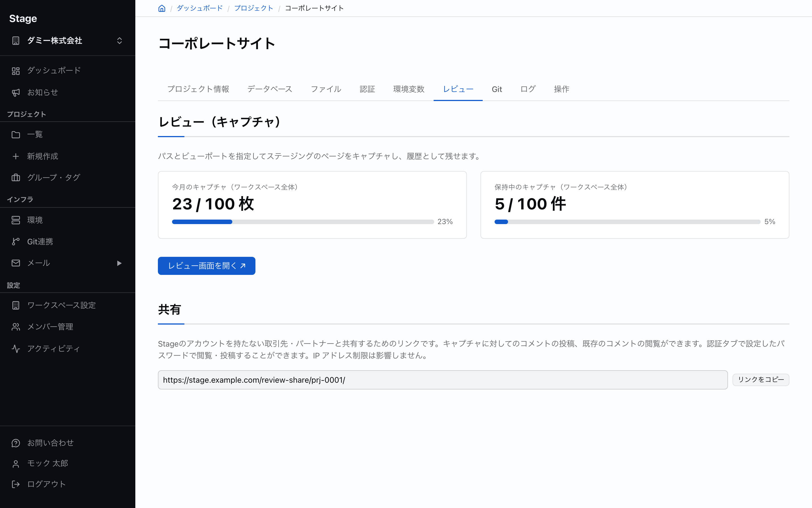Click the pulse icon for アクティビティ
812x508 pixels.
pyautogui.click(x=16, y=349)
